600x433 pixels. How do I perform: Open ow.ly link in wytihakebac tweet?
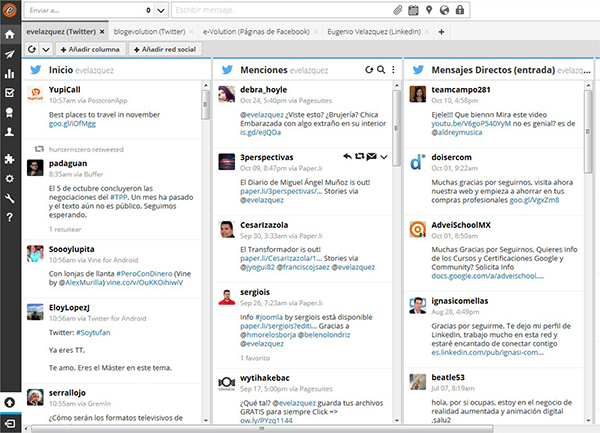pos(266,420)
